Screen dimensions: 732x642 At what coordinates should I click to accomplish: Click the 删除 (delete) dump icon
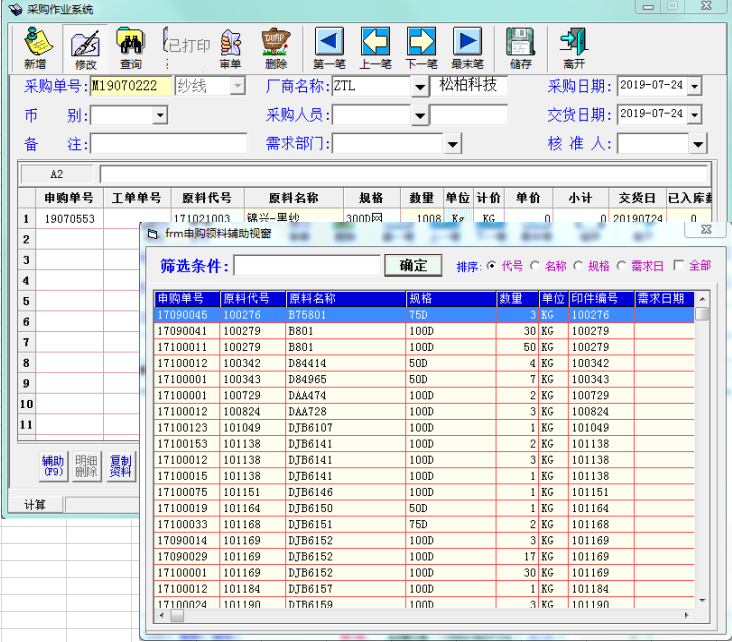click(x=276, y=48)
